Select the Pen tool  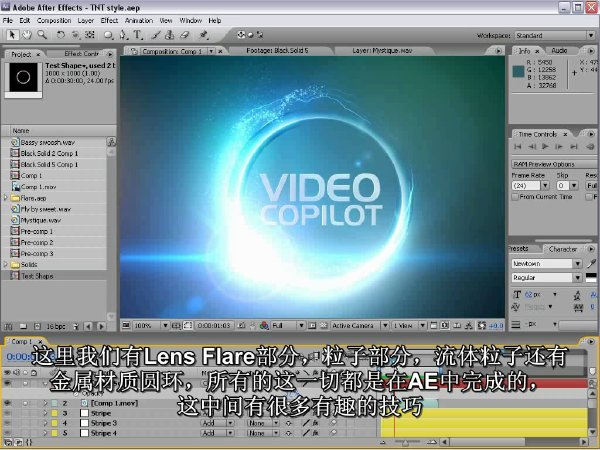(x=123, y=35)
